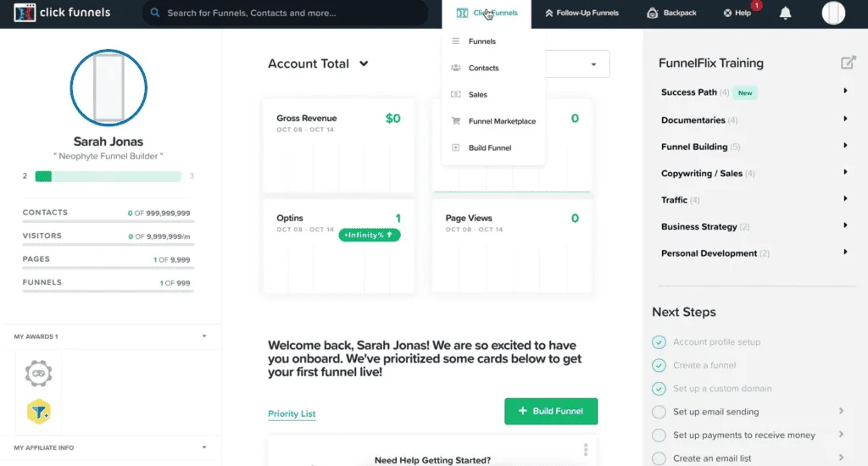
Task: Click the ClickFunnels logo icon
Action: click(x=25, y=13)
